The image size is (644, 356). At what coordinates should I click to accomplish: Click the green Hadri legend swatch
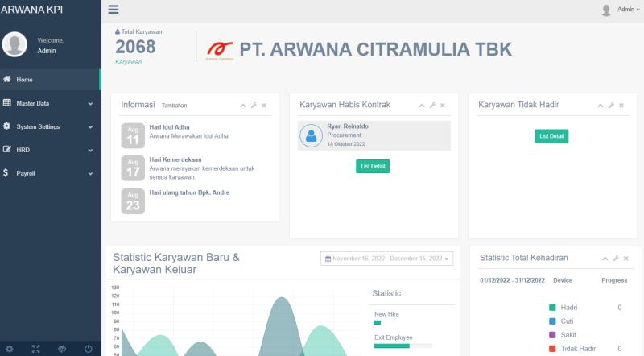point(552,308)
